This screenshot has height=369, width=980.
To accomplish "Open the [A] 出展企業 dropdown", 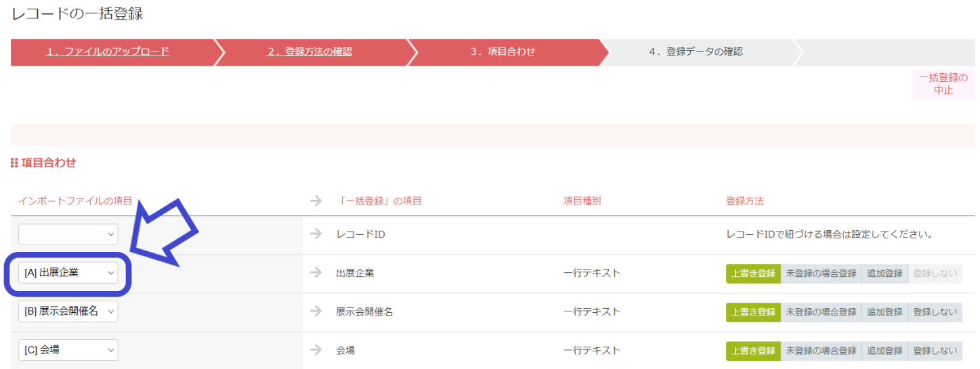I will [x=68, y=273].
